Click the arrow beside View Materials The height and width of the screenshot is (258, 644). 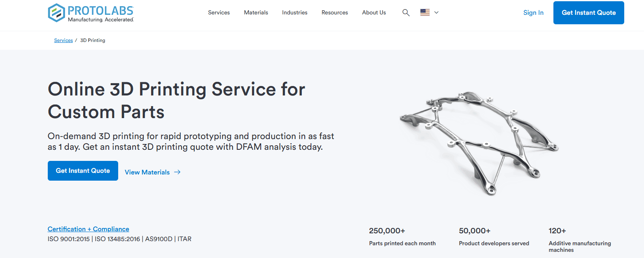pyautogui.click(x=177, y=172)
